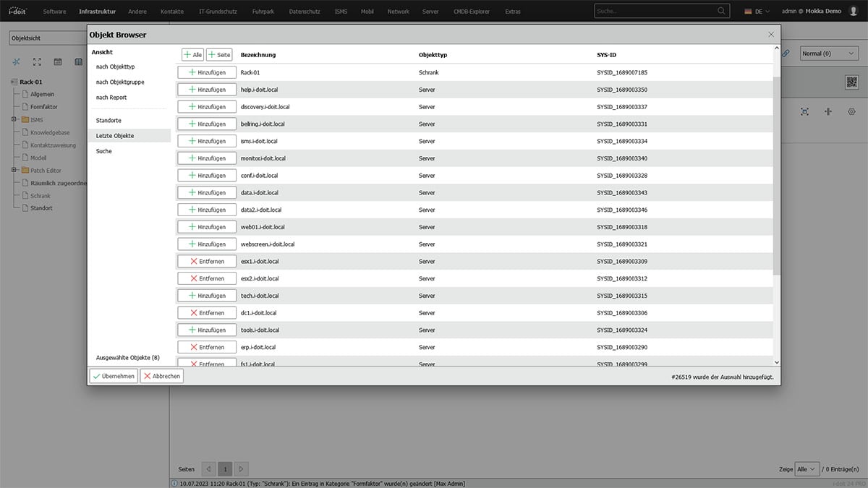Open the DE language dropdown
Viewport: 868px width, 488px height.
(756, 12)
